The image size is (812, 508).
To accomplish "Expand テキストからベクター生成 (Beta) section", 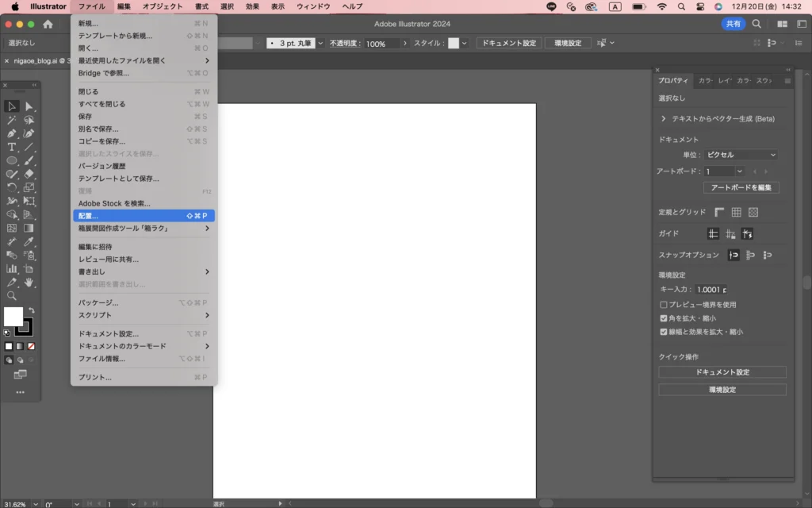I will click(664, 118).
